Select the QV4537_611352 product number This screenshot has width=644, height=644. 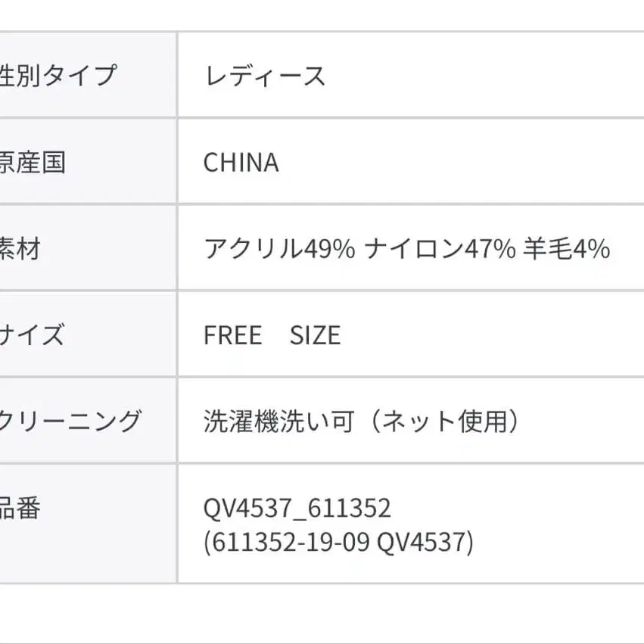[297, 509]
